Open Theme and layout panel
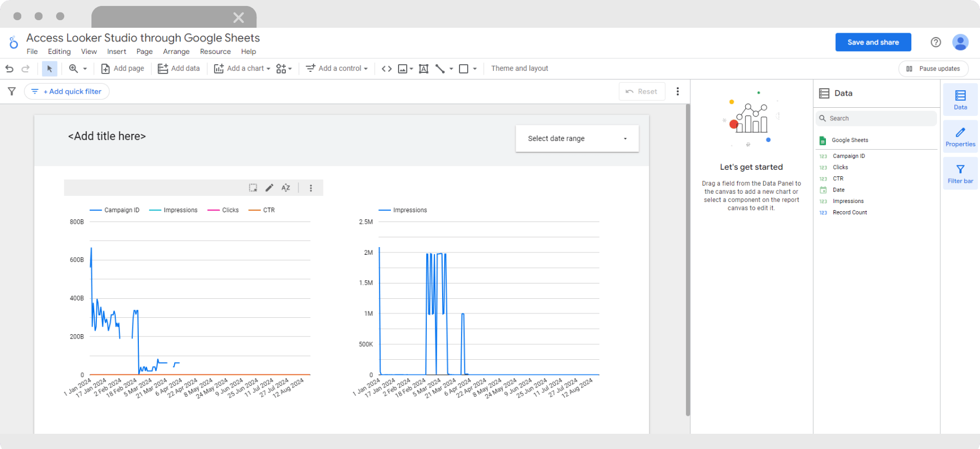Image resolution: width=980 pixels, height=449 pixels. tap(519, 69)
